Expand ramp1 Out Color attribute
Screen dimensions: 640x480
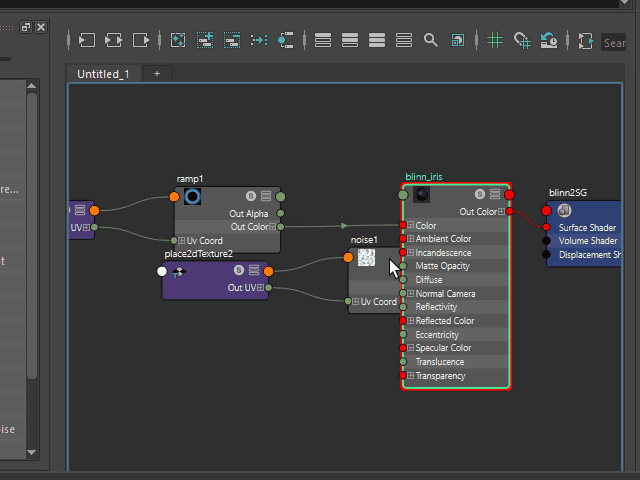[x=273, y=227]
